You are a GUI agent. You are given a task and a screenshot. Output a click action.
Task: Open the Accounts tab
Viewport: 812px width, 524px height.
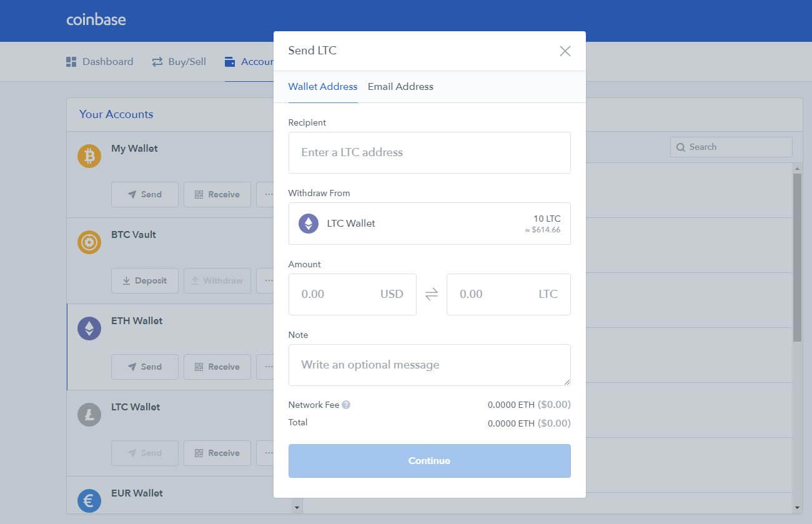click(249, 62)
